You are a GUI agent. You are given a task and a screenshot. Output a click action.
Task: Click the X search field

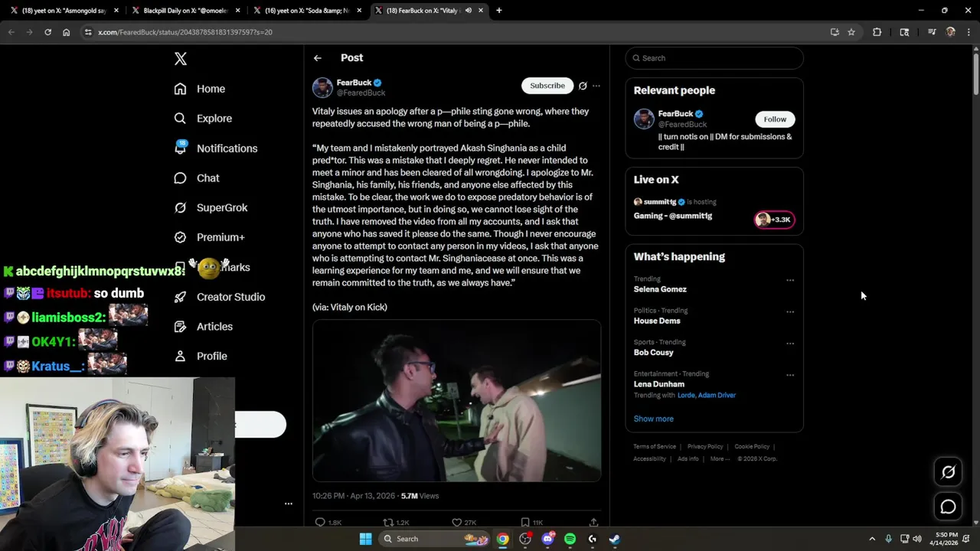pyautogui.click(x=714, y=58)
